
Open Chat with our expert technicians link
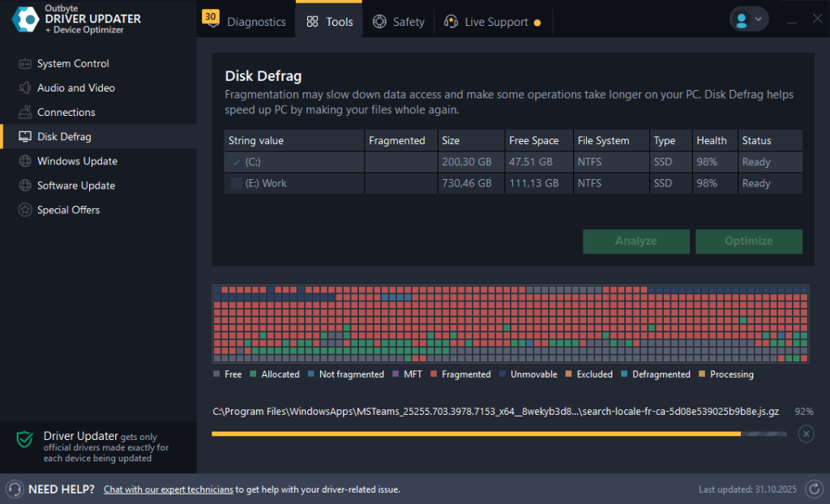[168, 489]
